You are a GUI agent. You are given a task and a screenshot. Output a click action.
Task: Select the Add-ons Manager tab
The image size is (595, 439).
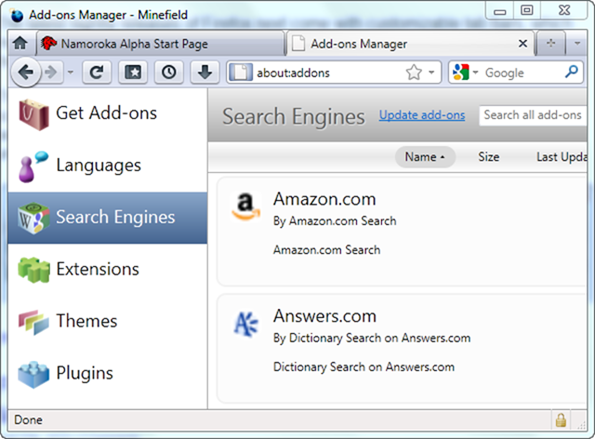[x=410, y=44]
